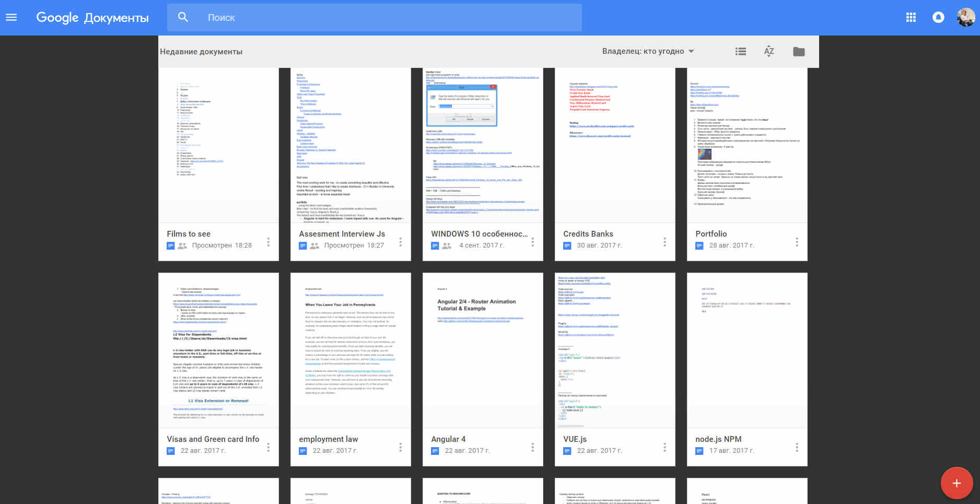Click the VUE.js title
The image size is (980, 504).
(x=575, y=439)
